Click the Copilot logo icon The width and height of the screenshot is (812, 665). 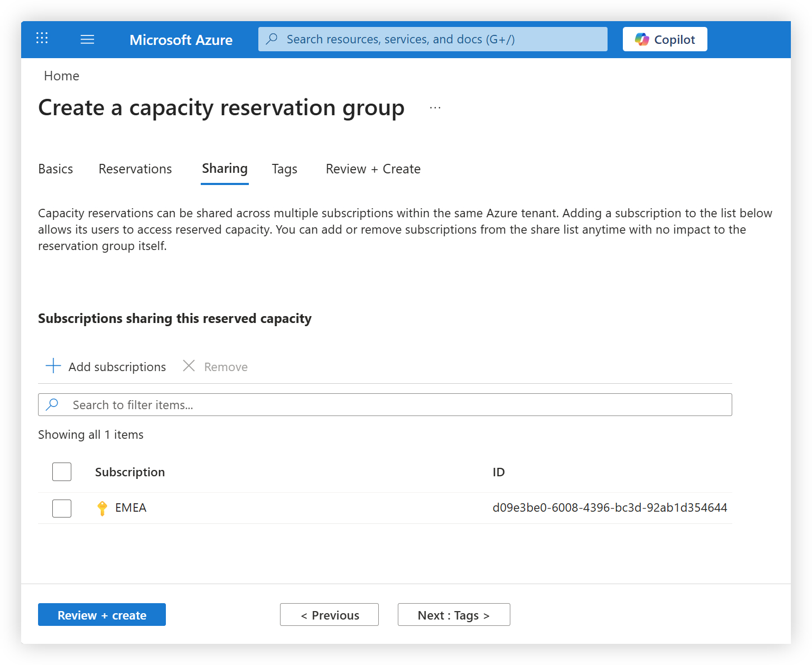coord(642,39)
